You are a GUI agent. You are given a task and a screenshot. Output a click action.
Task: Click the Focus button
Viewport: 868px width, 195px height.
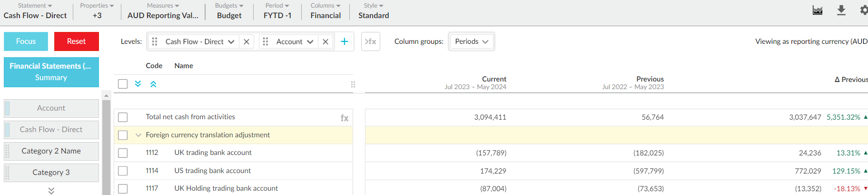tap(26, 41)
